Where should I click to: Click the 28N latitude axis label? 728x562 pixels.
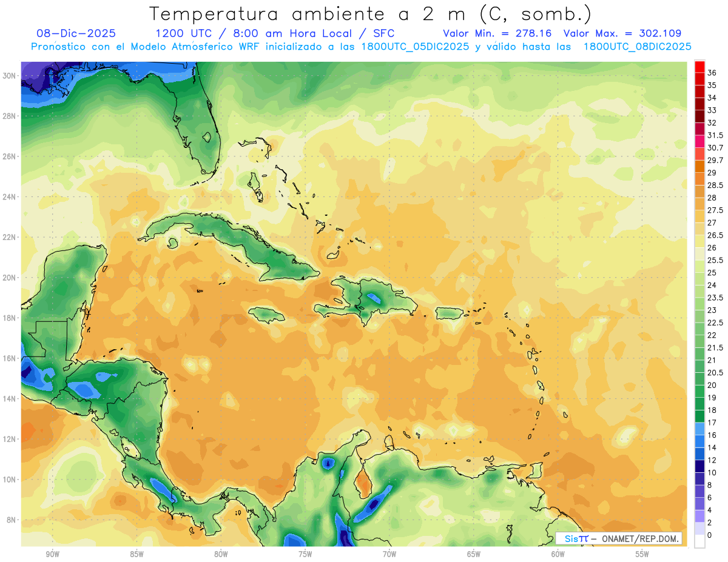9,116
